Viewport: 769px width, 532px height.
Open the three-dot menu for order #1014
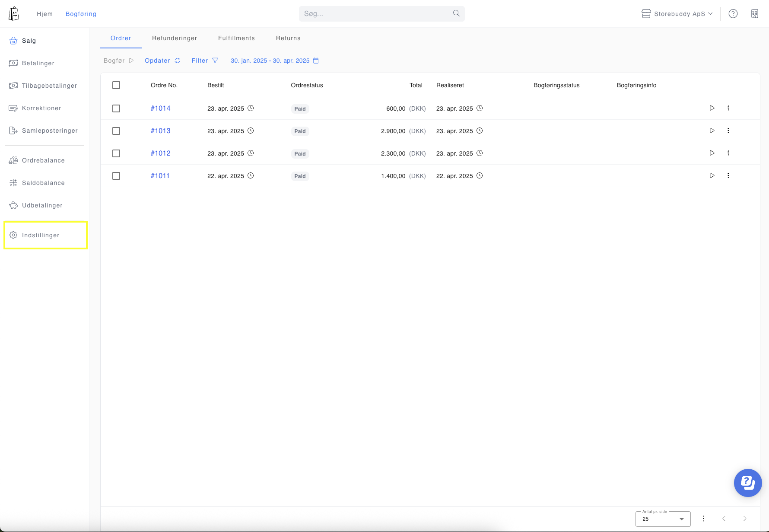coord(728,108)
